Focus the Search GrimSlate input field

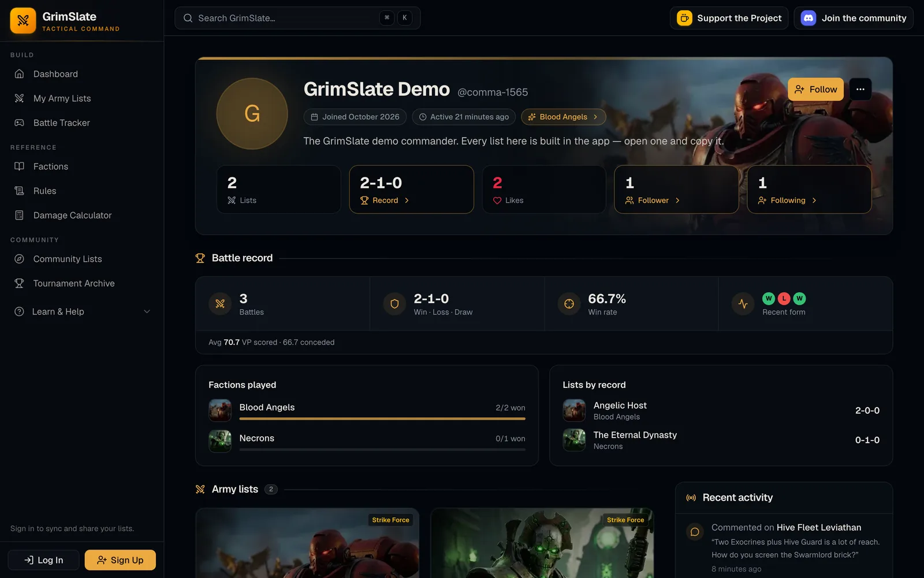tap(297, 18)
